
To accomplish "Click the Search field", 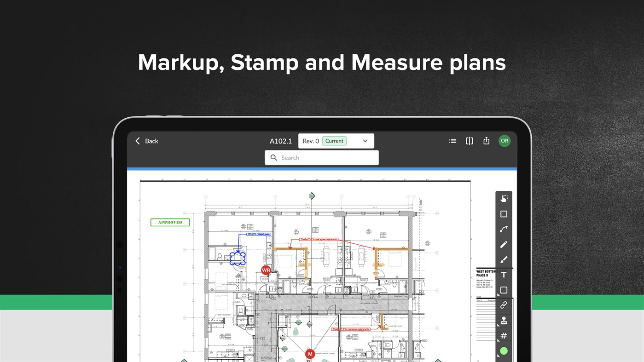I will click(321, 157).
